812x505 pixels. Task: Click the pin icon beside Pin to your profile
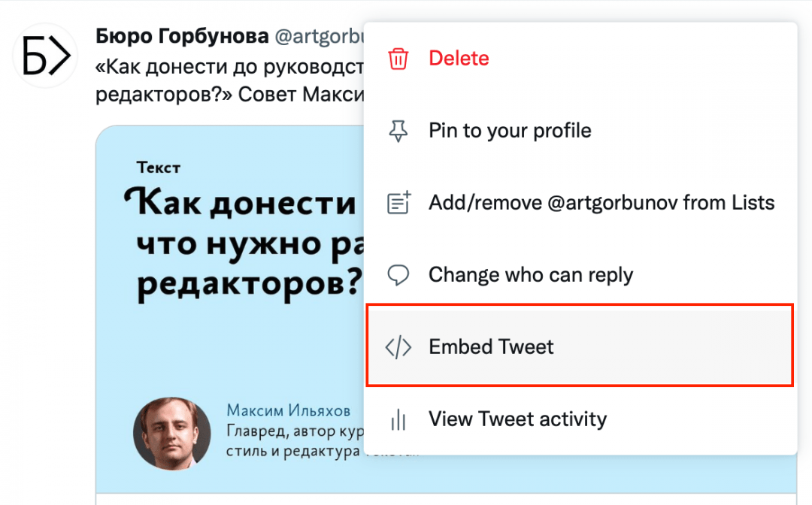click(398, 129)
